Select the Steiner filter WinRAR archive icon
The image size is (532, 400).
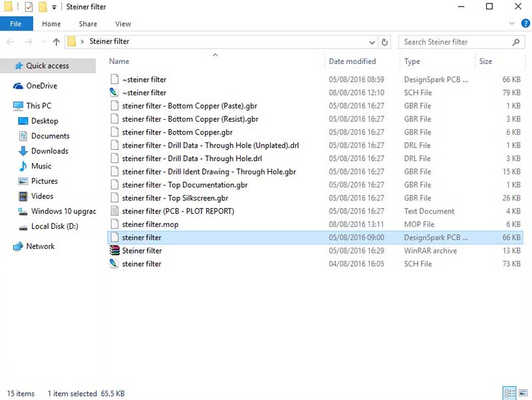click(x=114, y=251)
